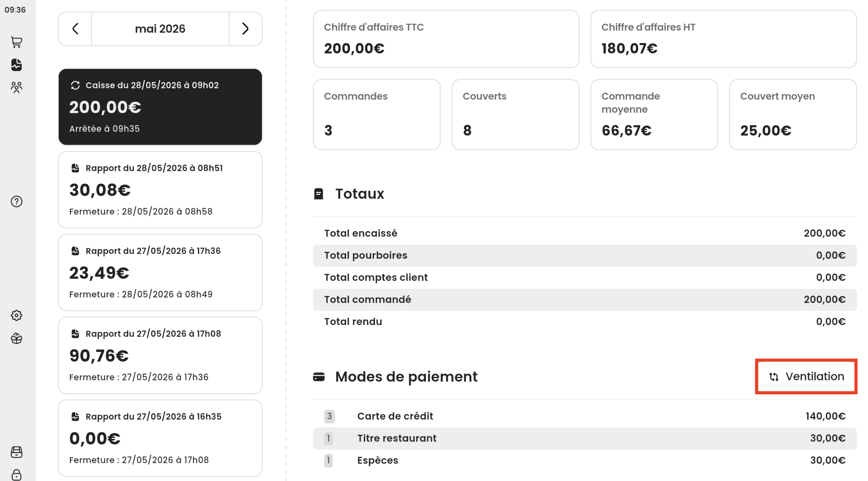
Task: Click the Couvert moyen card
Action: pyautogui.click(x=793, y=114)
